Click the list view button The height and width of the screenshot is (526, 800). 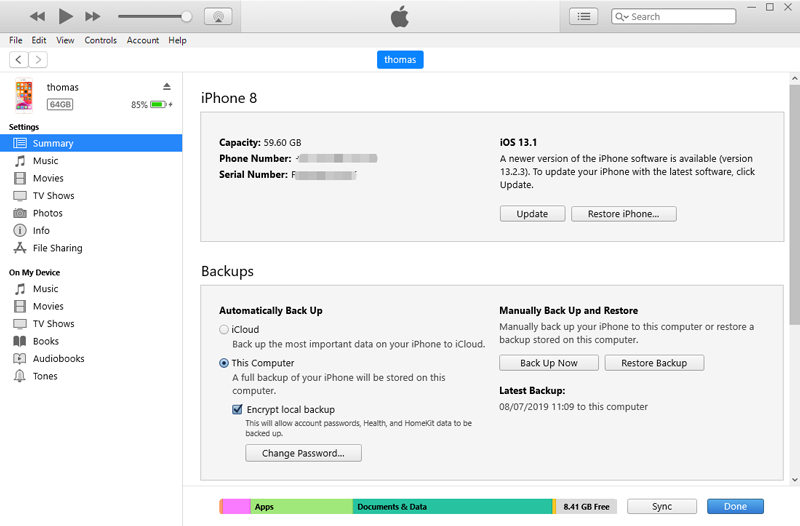pos(583,16)
